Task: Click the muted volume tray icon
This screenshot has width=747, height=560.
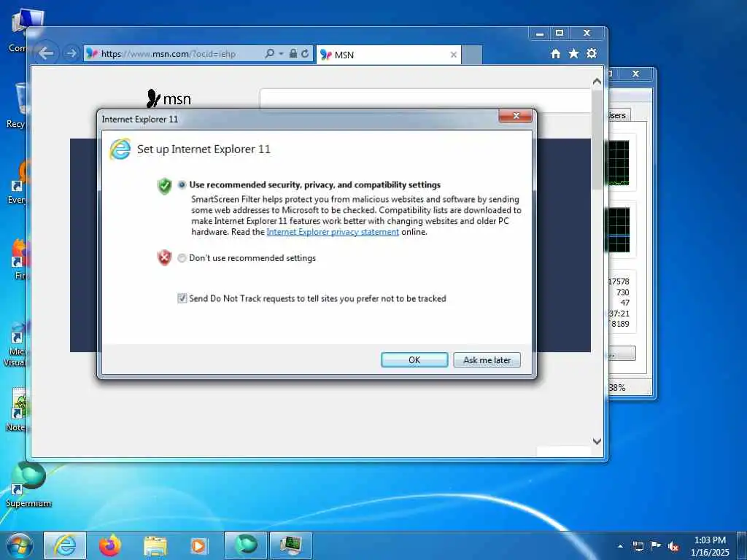Action: pyautogui.click(x=673, y=546)
